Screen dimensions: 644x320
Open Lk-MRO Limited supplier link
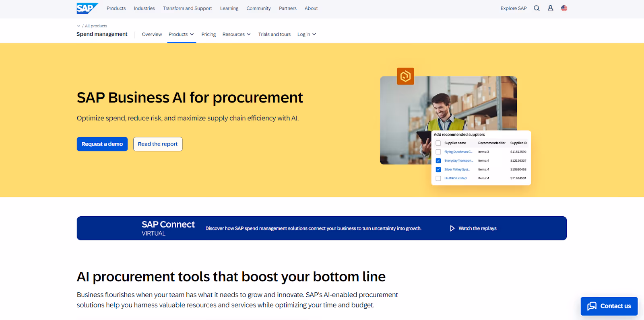point(455,178)
